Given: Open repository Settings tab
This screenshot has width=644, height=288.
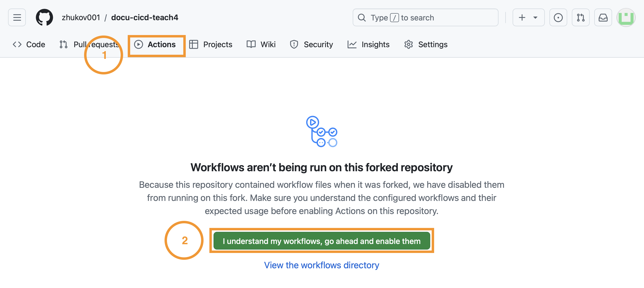Looking at the screenshot, I should 426,45.
